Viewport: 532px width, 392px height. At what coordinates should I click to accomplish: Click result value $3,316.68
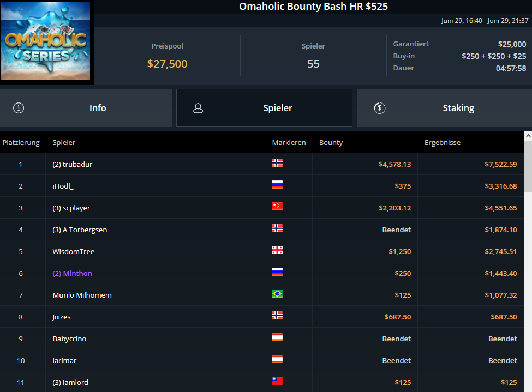coord(501,186)
